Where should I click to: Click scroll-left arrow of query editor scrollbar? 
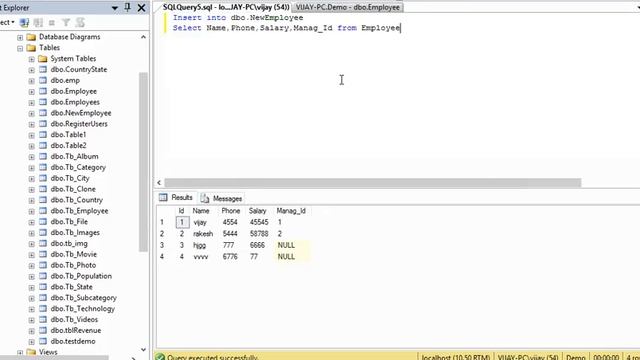[159, 183]
